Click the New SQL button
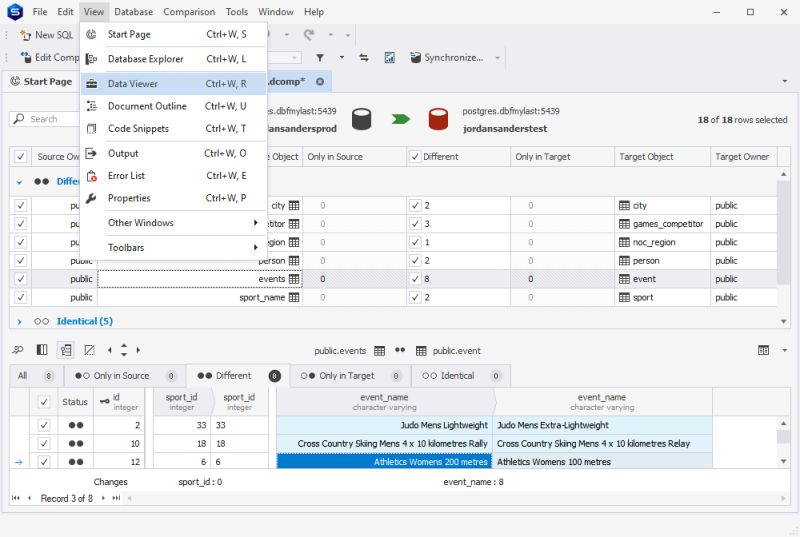Image resolution: width=800 pixels, height=537 pixels. [x=46, y=35]
